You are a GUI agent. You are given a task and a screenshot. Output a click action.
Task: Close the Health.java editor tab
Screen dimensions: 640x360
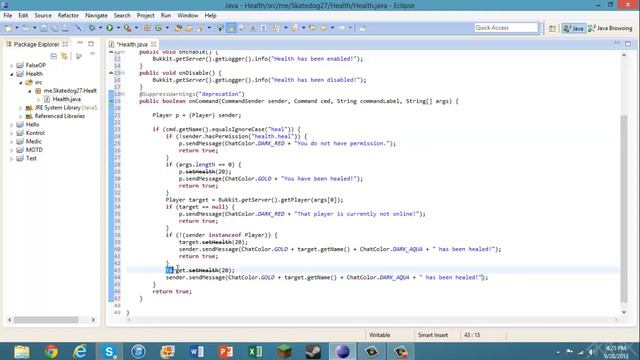[x=153, y=44]
